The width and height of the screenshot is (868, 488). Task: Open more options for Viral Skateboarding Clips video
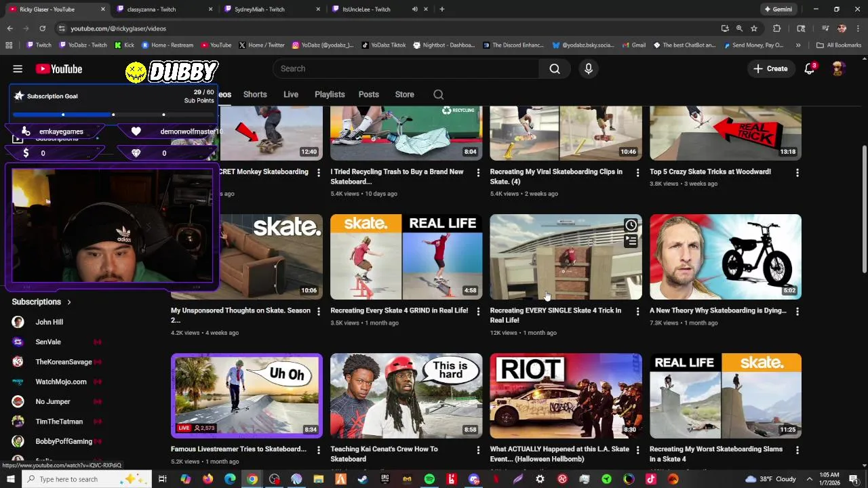[x=637, y=173]
